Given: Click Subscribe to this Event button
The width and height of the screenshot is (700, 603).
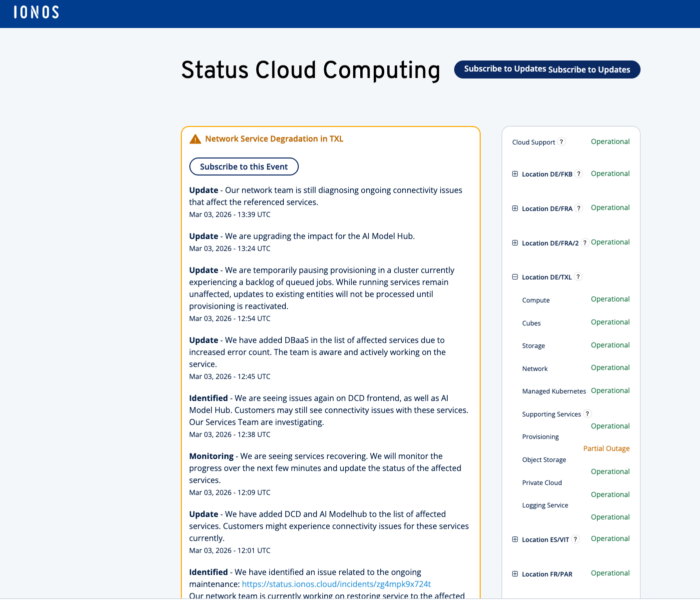Looking at the screenshot, I should 244,167.
